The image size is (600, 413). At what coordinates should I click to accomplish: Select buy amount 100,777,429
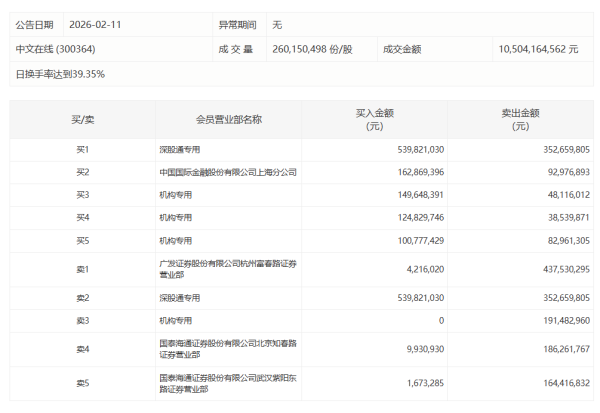[x=421, y=241]
